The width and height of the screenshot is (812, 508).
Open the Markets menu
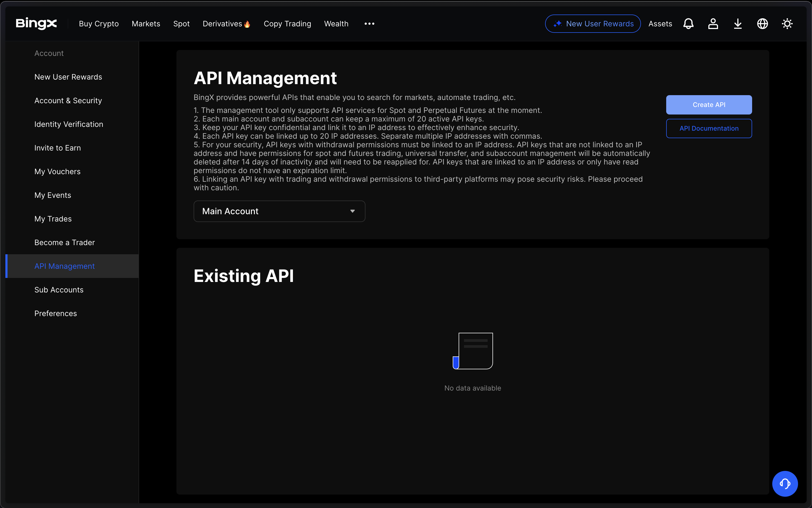146,24
